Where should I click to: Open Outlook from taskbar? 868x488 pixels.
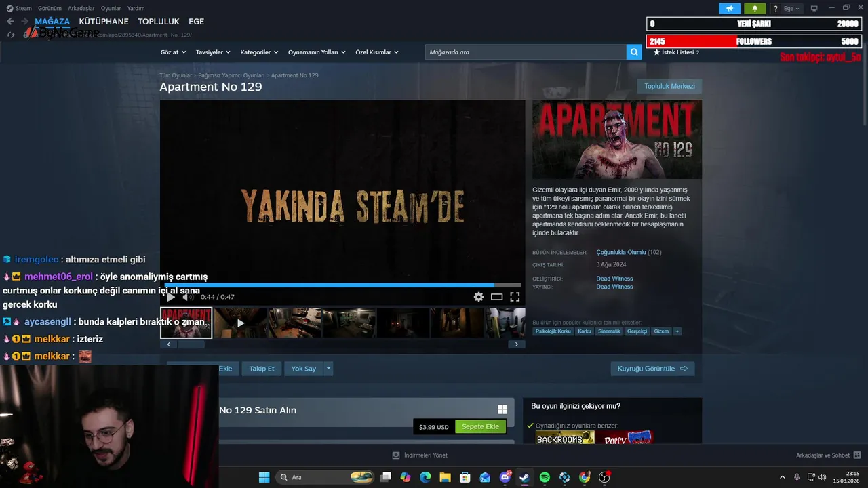485,477
